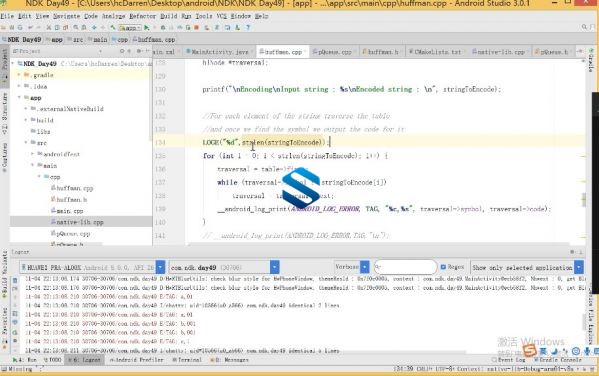The height and width of the screenshot is (376, 599).
Task: Click the Undo arrow in toolbar
Action: point(30,28)
